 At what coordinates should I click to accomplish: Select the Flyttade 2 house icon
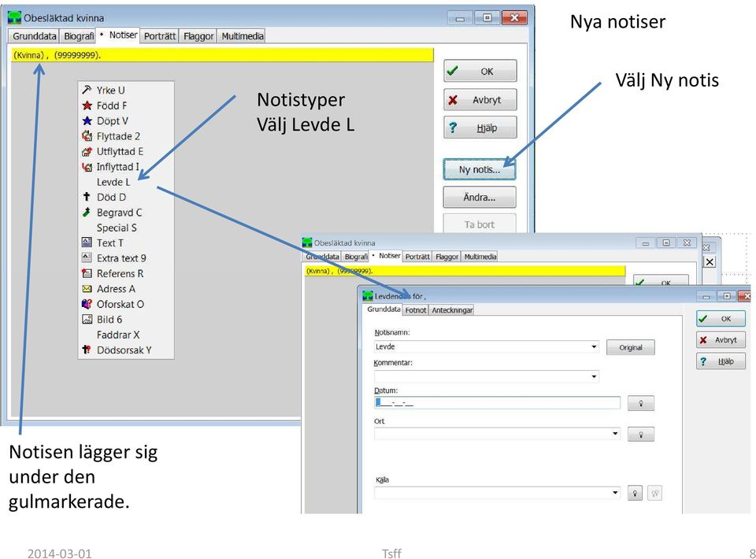87,136
